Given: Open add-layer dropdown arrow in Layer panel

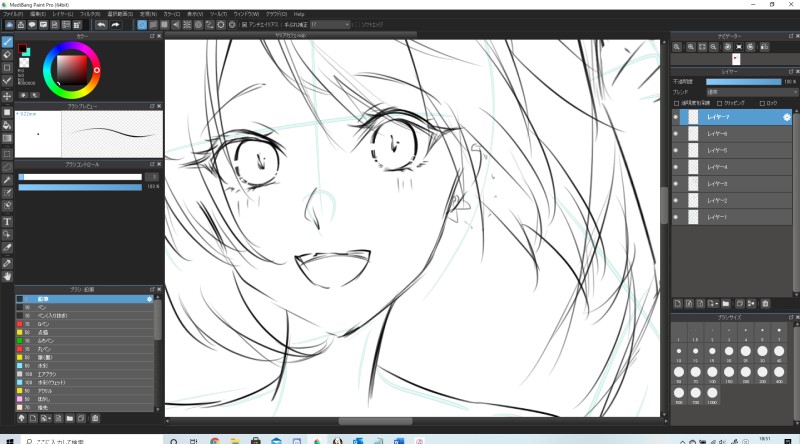Looking at the screenshot, I should coord(717,304).
